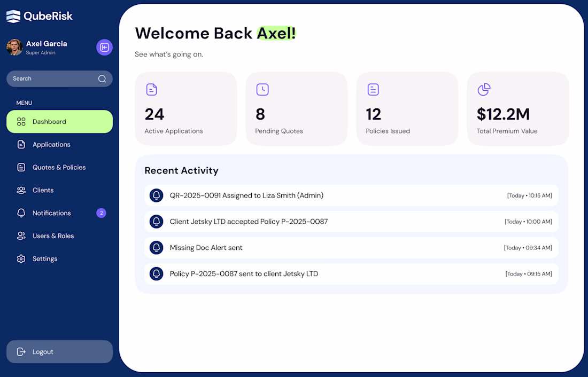
Task: Click bell icon beside Jetsky accepted Policy entry
Action: [157, 222]
